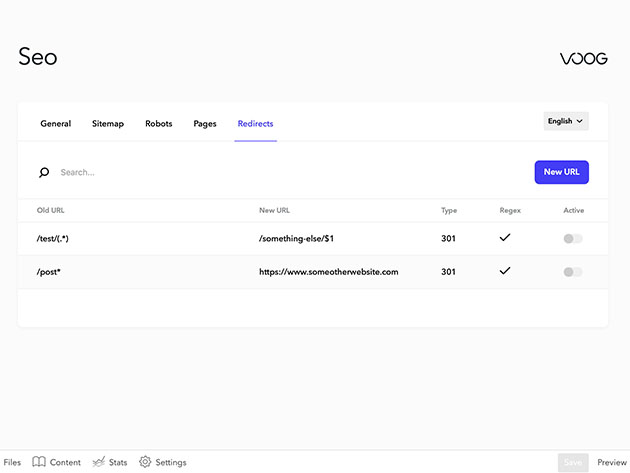This screenshot has height=473, width=630.
Task: Click the Seo page heading
Action: click(x=38, y=56)
